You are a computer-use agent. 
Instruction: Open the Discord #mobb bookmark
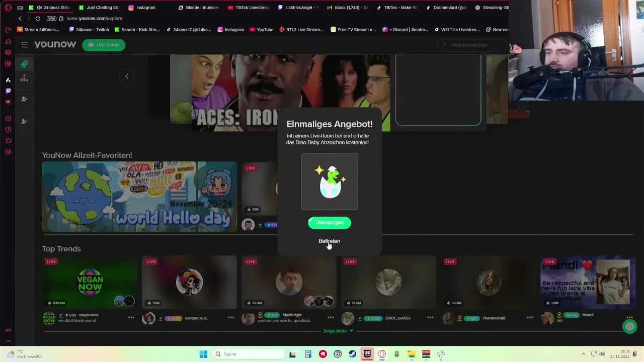pyautogui.click(x=405, y=30)
